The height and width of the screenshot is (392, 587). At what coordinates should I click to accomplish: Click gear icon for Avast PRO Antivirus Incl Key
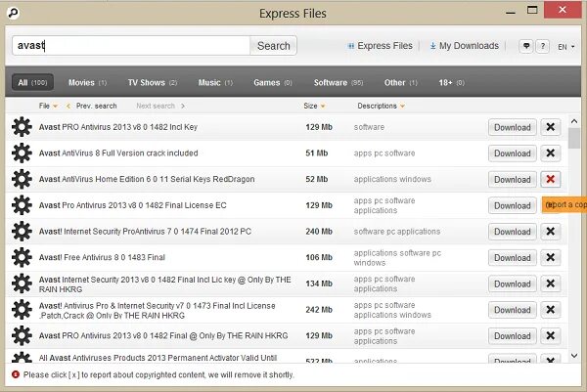tap(22, 127)
